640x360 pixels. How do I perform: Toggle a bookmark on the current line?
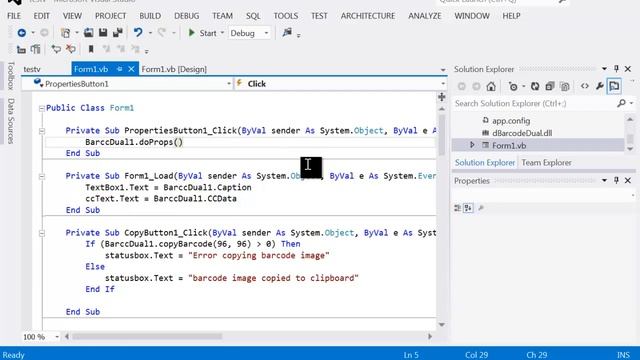(x=91, y=49)
